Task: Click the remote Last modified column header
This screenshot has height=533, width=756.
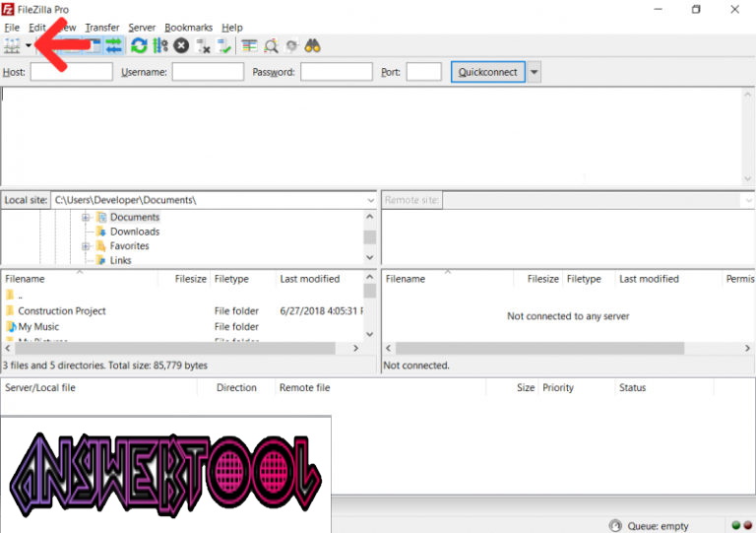Action: point(649,279)
